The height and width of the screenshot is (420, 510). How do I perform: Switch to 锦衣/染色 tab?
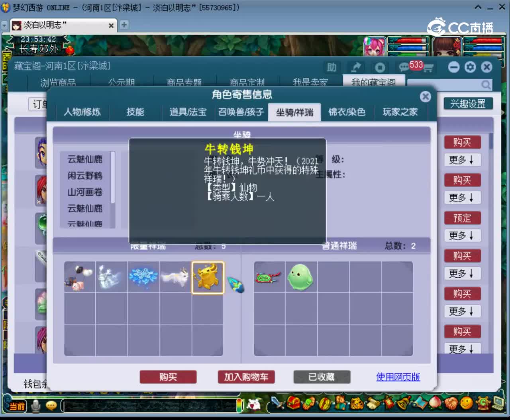point(347,112)
